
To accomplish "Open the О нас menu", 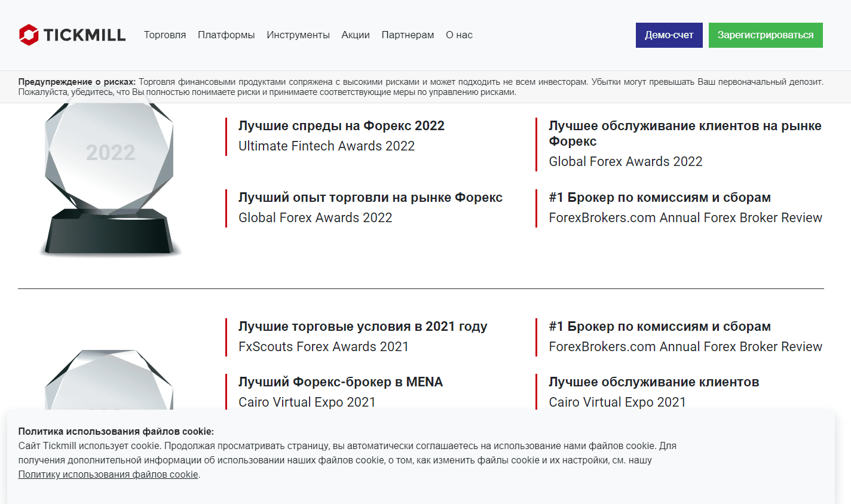I will (459, 35).
